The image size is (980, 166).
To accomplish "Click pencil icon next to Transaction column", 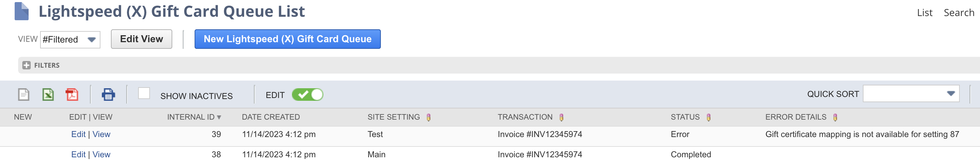I will pos(561,118).
